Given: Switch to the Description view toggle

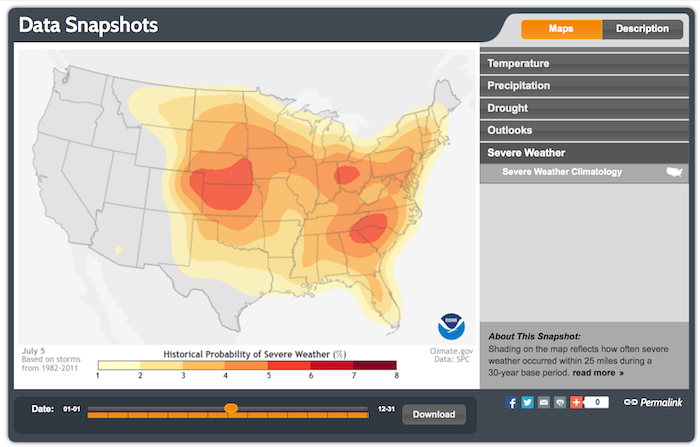Looking at the screenshot, I should point(642,28).
